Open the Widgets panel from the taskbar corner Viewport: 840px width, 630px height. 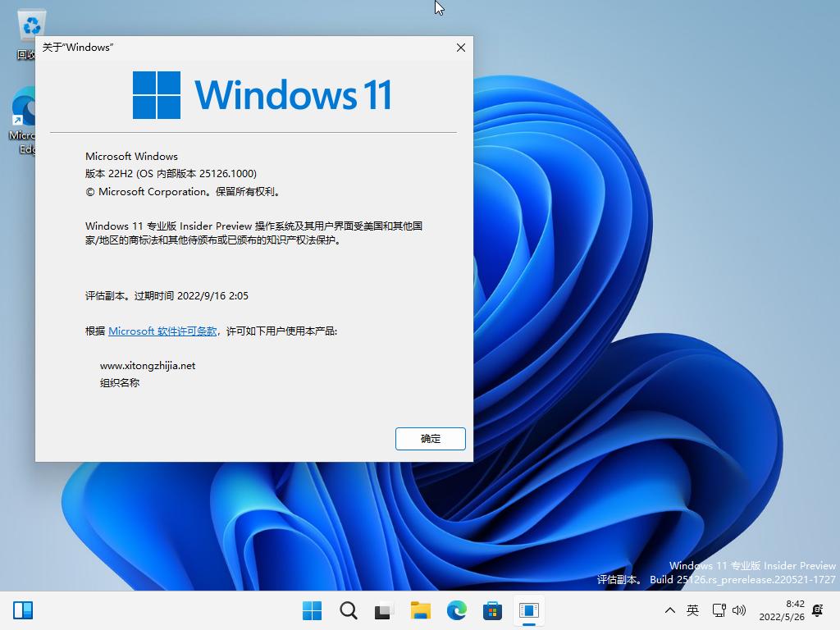[23, 610]
